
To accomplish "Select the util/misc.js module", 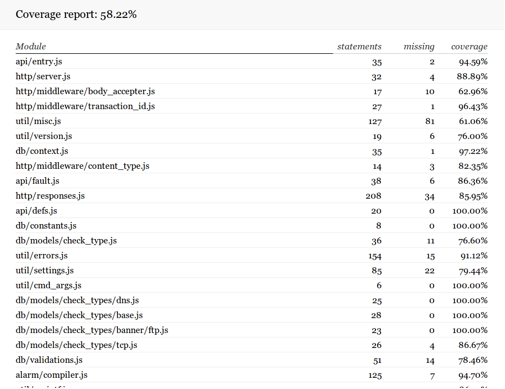I will (38, 121).
